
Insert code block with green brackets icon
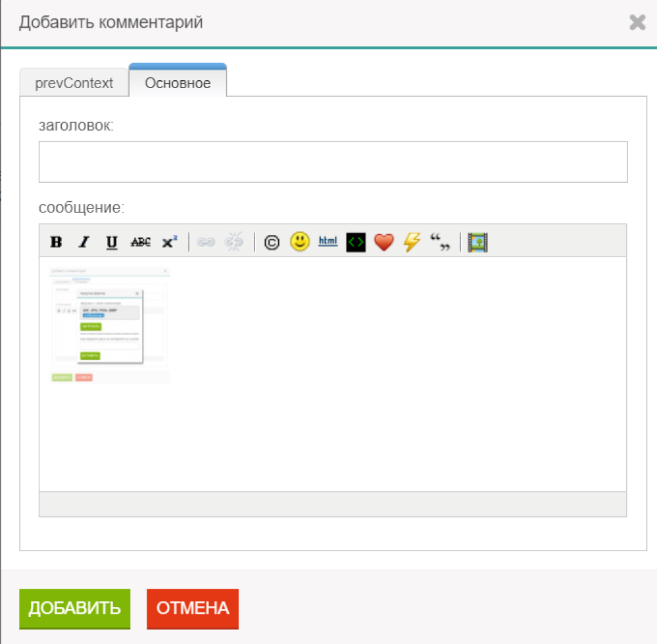click(x=355, y=242)
